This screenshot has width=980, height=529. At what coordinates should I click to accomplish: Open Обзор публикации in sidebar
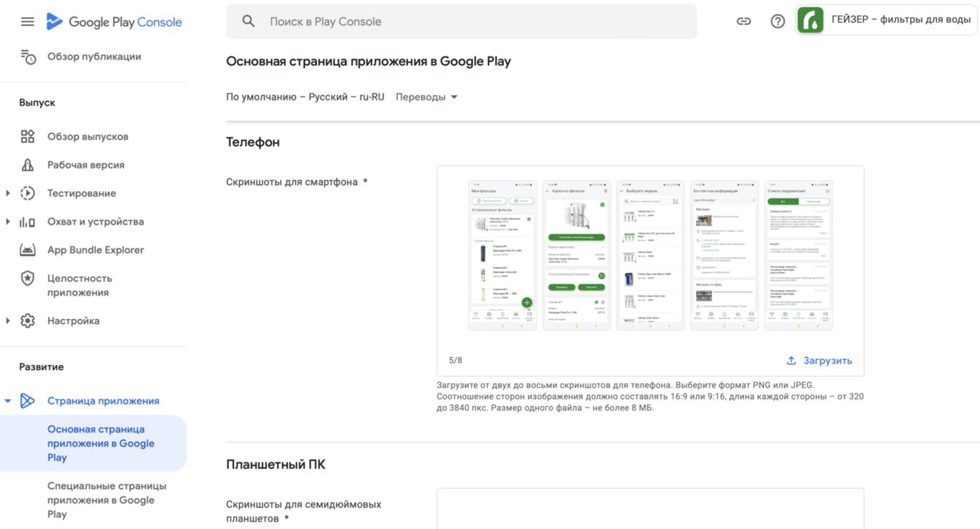94,56
